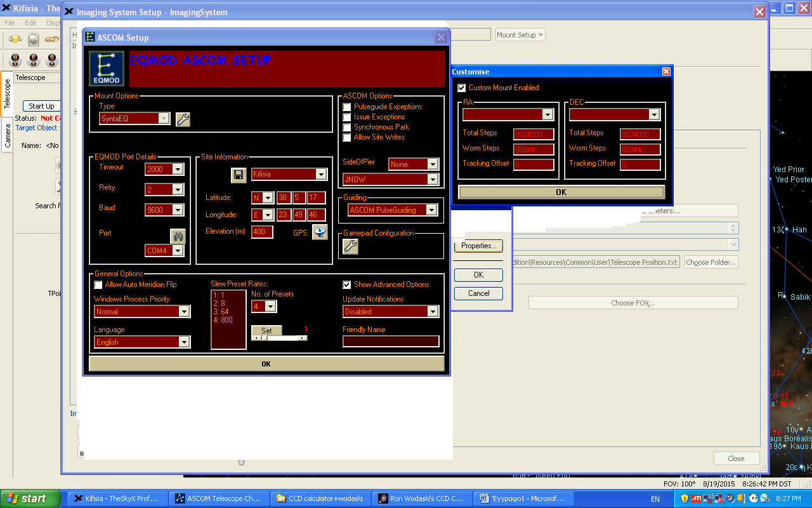Click the disconnected LAN tray icon
The image size is (812, 508).
719,499
